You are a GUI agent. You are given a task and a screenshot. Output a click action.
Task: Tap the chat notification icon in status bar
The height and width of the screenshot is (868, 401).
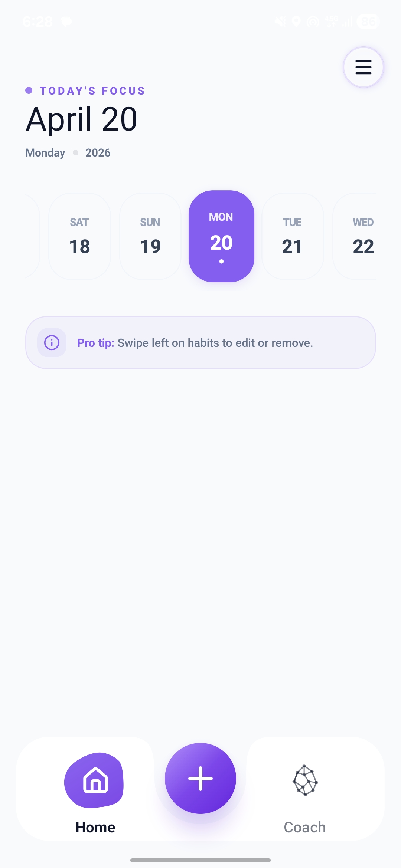click(66, 22)
